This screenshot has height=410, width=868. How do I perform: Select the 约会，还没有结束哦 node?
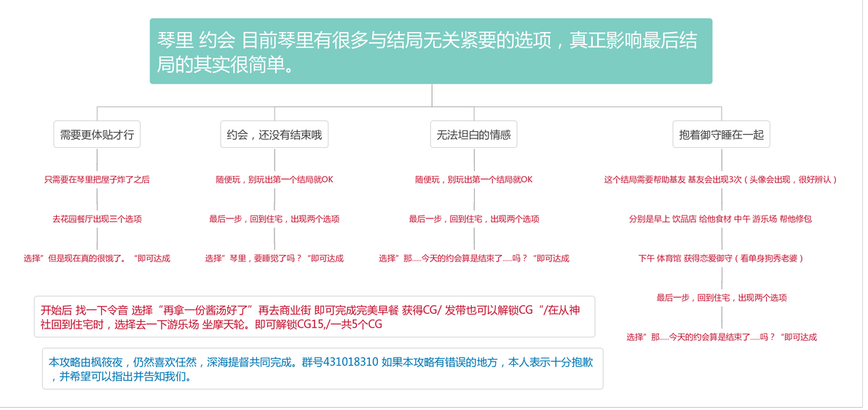[274, 135]
